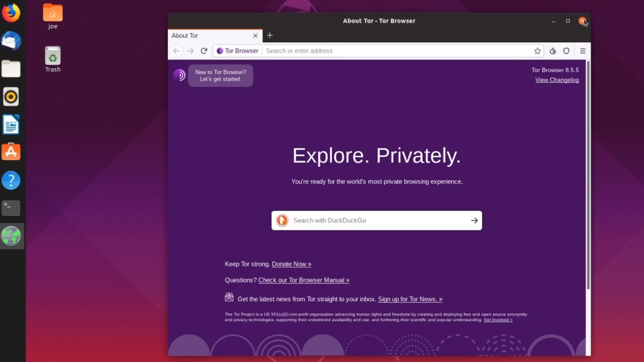
Task: Open a new tab with plus button
Action: pos(270,35)
